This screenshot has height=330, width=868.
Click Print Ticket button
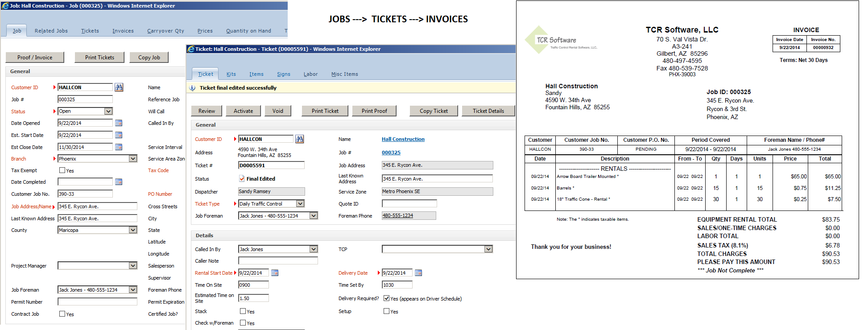coord(325,111)
